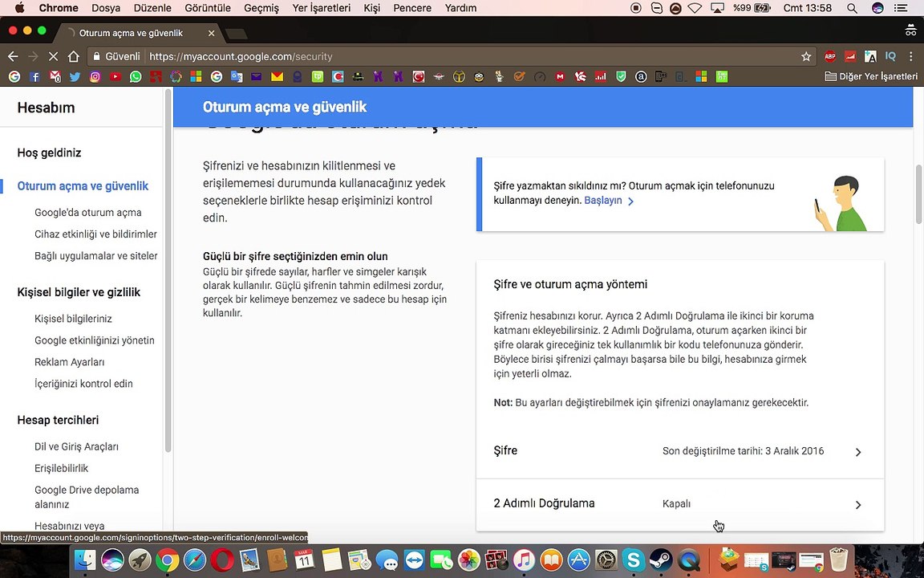Open the IQ extension icon

pos(890,57)
